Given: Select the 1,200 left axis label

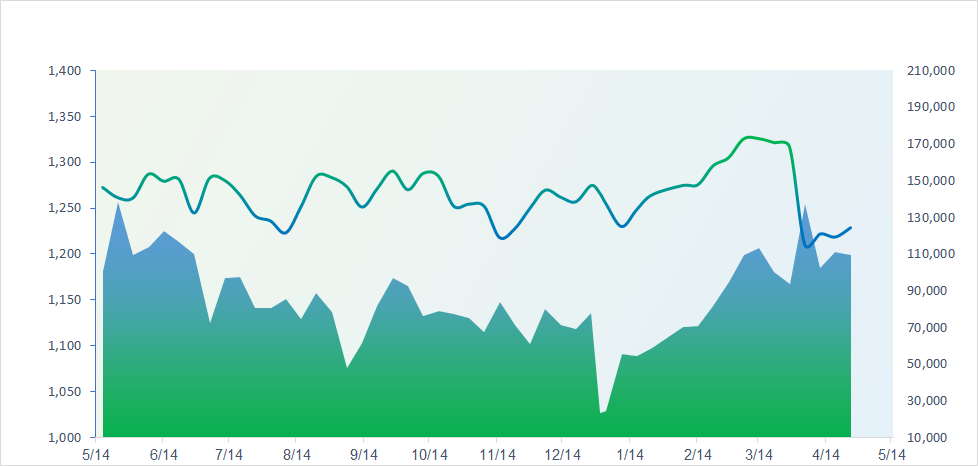Looking at the screenshot, I should tap(63, 254).
